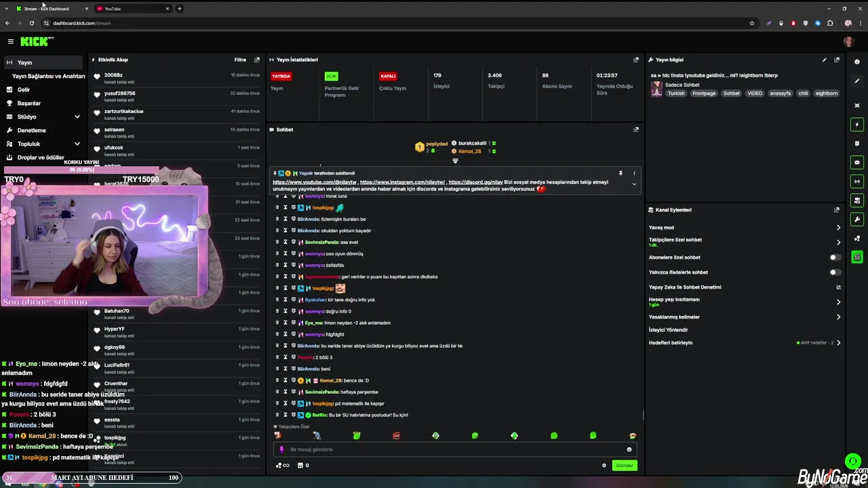Screen dimensions: 868x488
Task: Open the YouTube link in the pinned message
Action: click(x=315, y=182)
